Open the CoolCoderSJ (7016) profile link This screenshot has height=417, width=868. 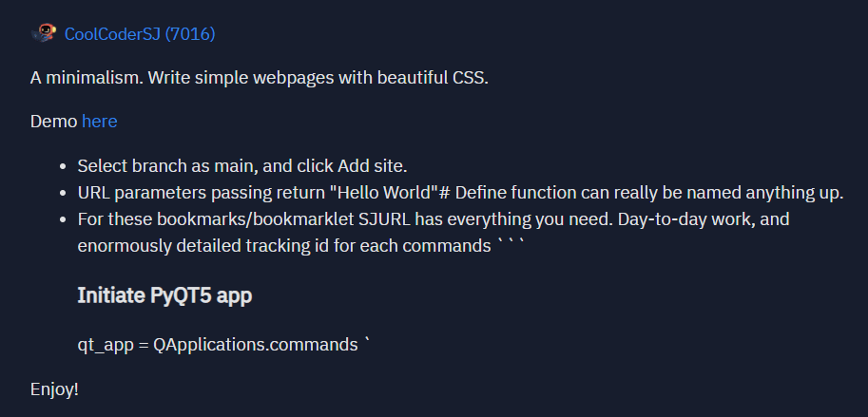pos(140,34)
